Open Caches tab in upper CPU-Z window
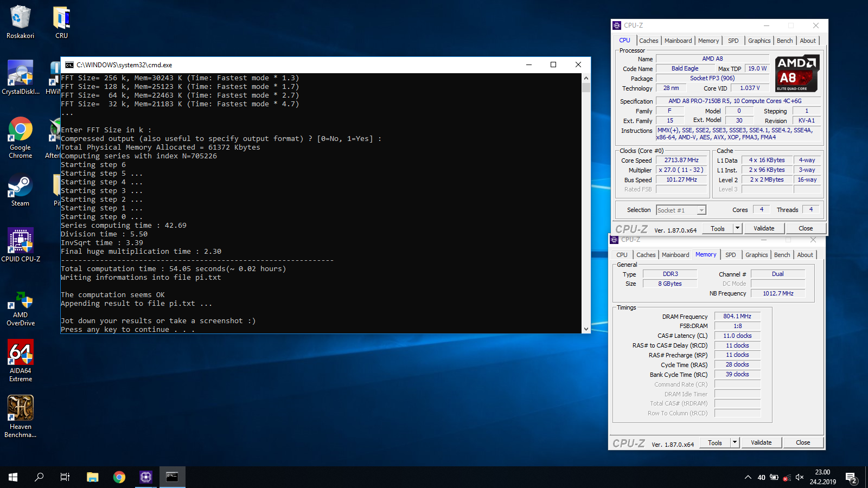Viewport: 868px width, 488px height. click(x=648, y=41)
